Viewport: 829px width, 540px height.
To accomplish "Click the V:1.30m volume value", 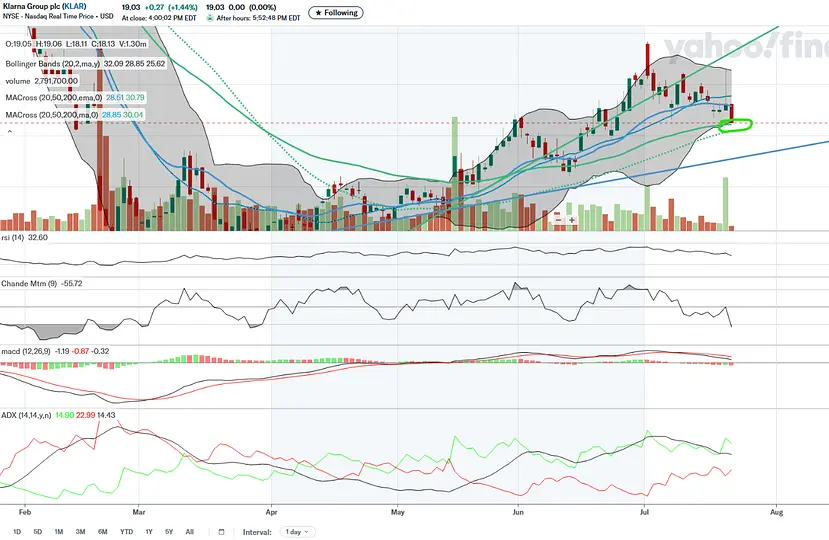I will click(x=133, y=44).
